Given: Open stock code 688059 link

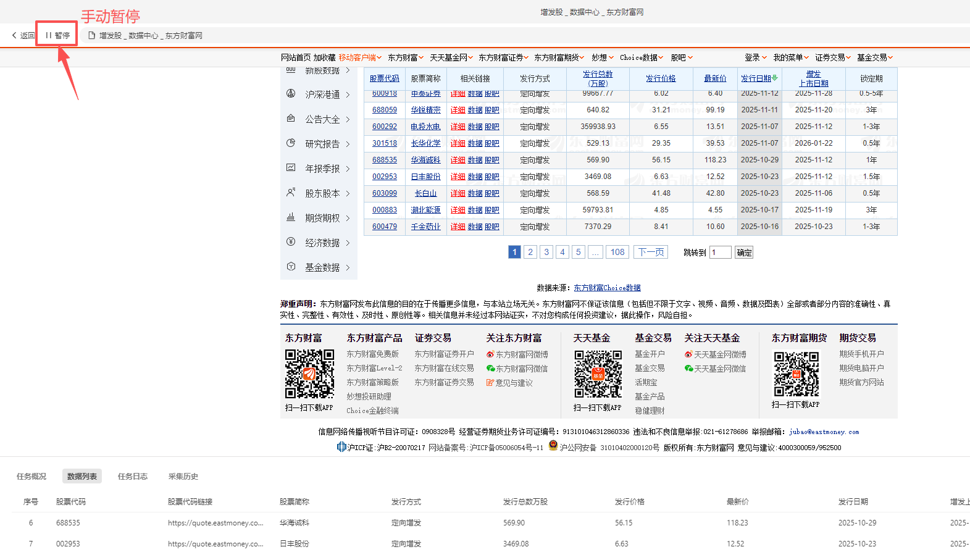Looking at the screenshot, I should click(x=385, y=110).
